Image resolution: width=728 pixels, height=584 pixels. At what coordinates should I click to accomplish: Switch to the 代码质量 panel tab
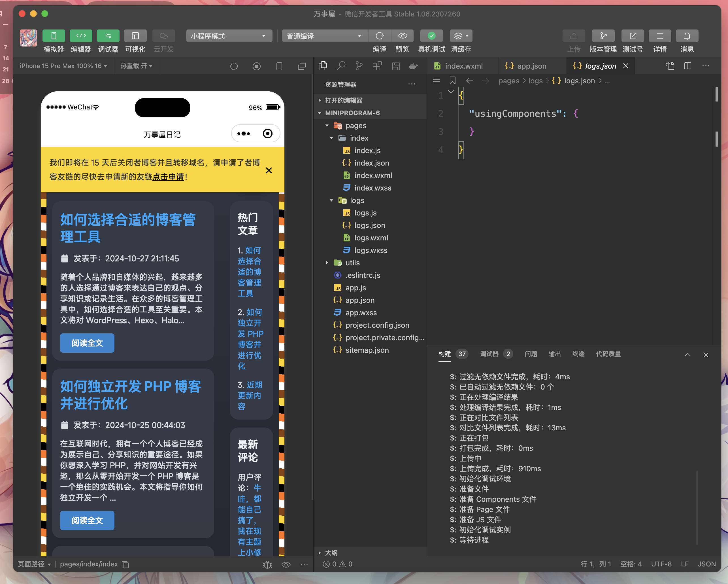pos(608,354)
